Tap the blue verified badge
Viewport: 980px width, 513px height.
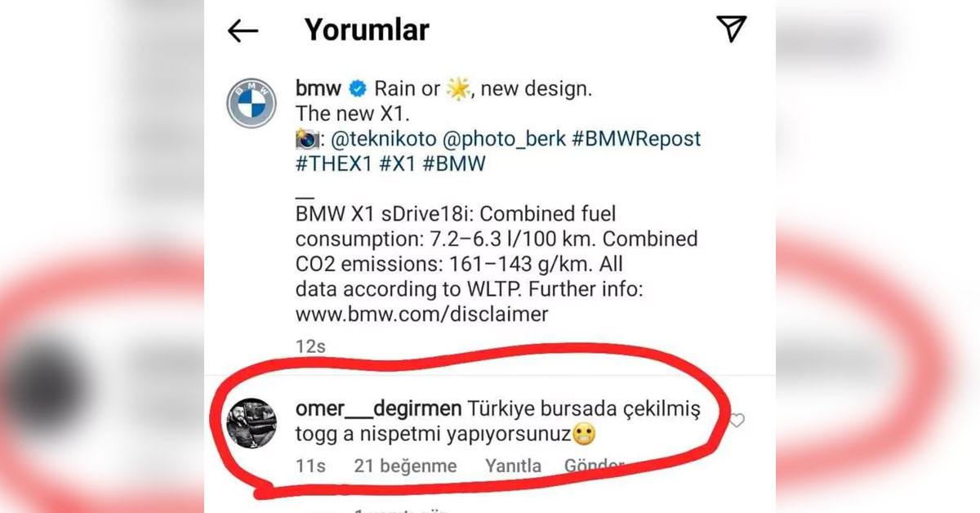tap(358, 89)
